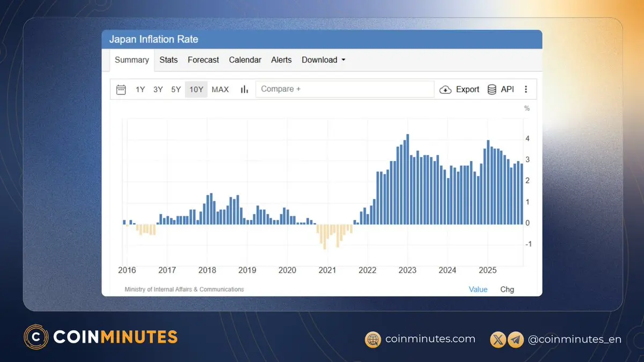Open the Forecast tab

(203, 60)
